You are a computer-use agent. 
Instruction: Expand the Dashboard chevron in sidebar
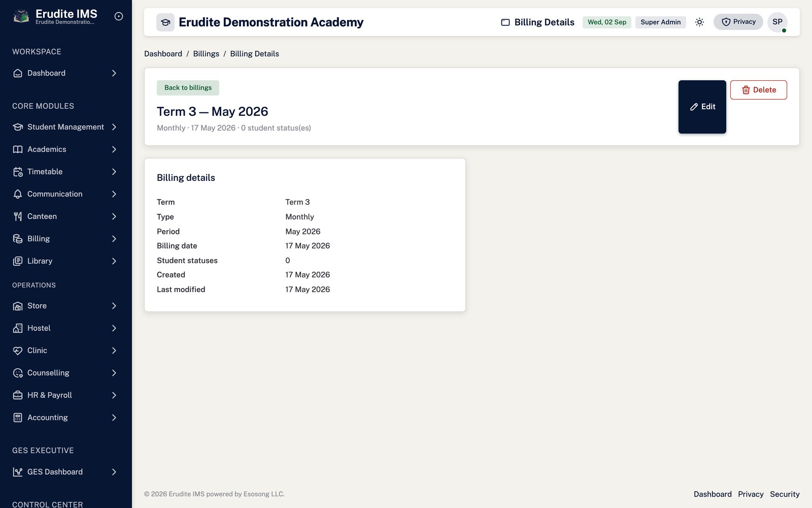[114, 73]
